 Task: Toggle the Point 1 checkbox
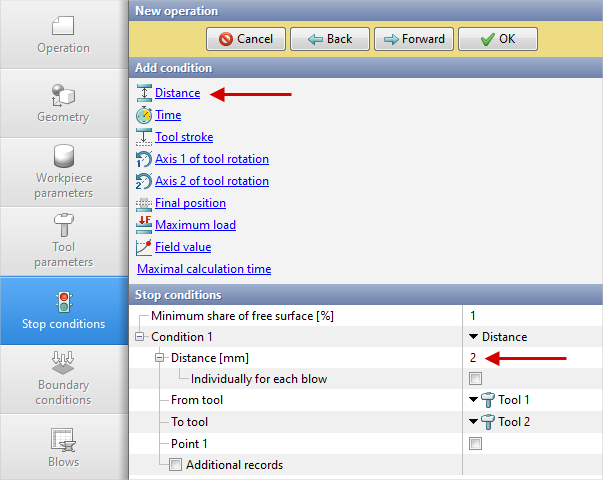click(476, 443)
